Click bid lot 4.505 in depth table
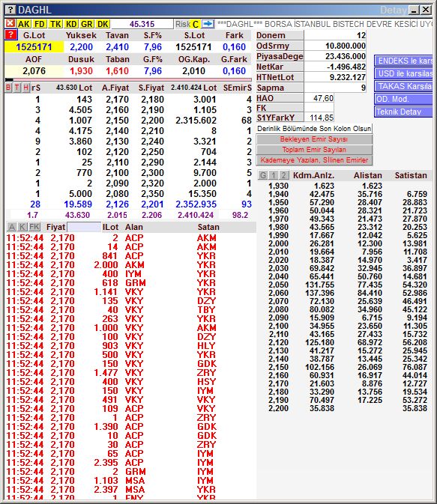This screenshot has width=437, height=504. tap(80, 110)
